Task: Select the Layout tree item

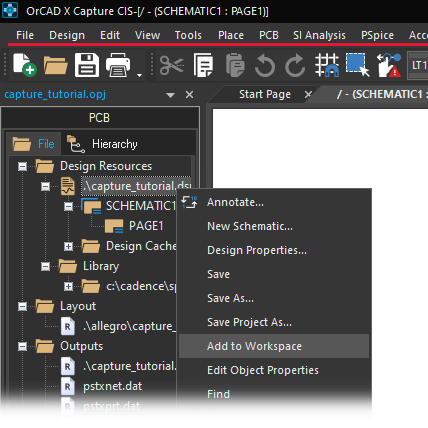Action: (78, 306)
